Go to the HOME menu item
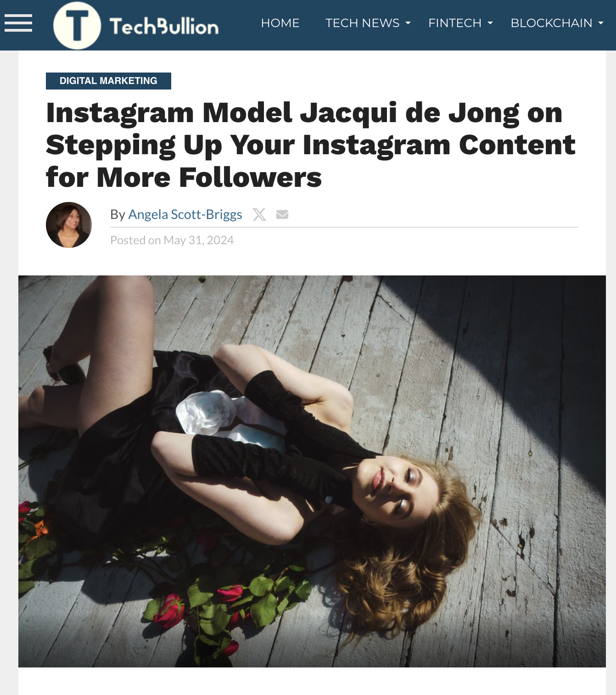This screenshot has height=695, width=616. coord(280,23)
